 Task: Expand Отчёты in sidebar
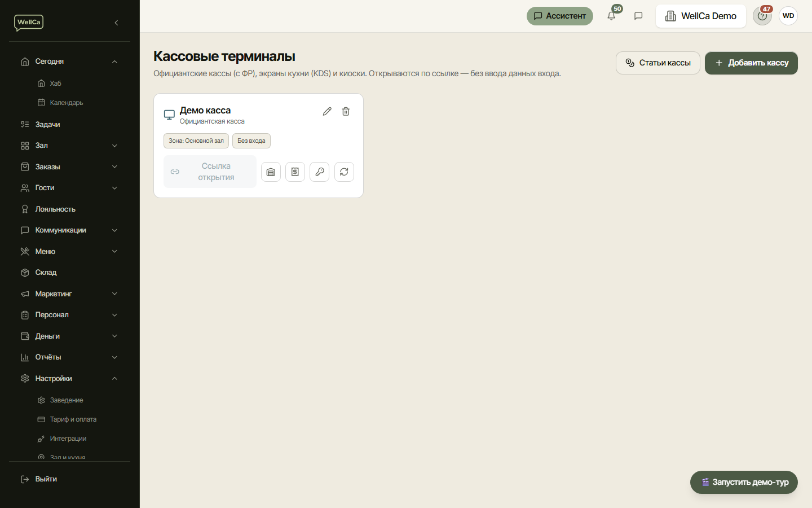coord(70,357)
